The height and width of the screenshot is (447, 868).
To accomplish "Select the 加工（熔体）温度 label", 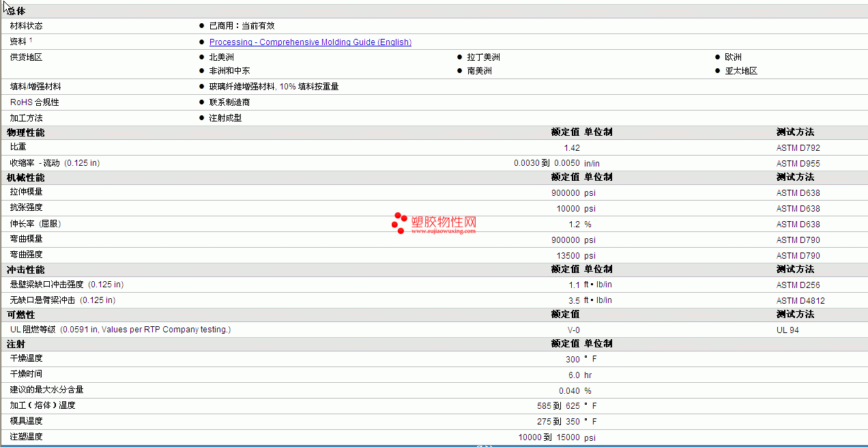I will point(43,405).
